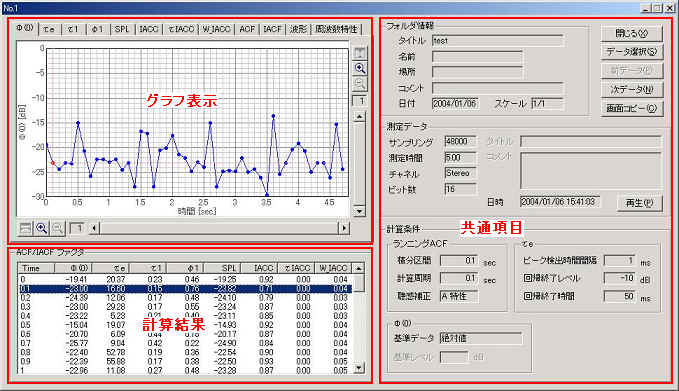The height and width of the screenshot is (391, 679).
Task: Click the データ選択 button
Action: click(x=632, y=52)
